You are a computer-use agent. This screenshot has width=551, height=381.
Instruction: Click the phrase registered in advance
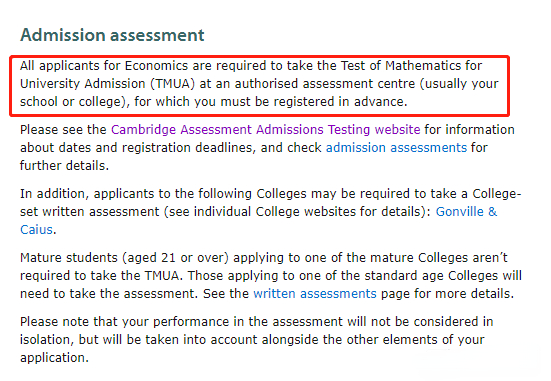tap(339, 102)
